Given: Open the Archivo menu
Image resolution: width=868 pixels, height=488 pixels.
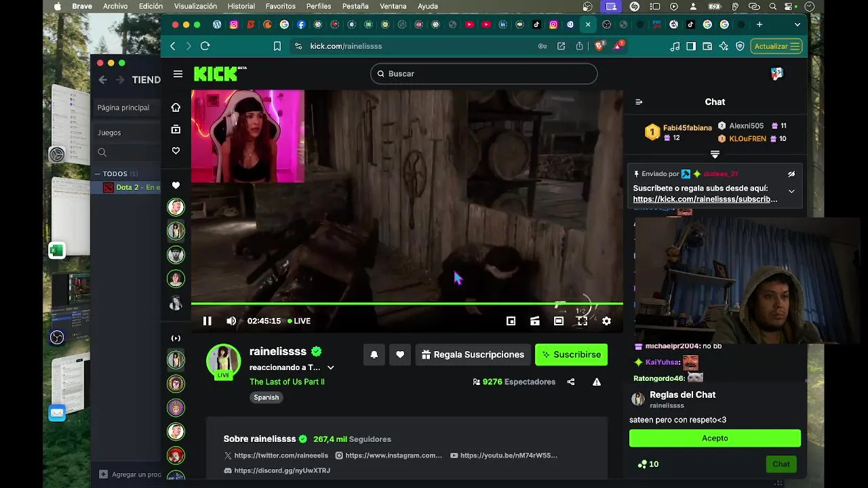Looking at the screenshot, I should tap(115, 6).
